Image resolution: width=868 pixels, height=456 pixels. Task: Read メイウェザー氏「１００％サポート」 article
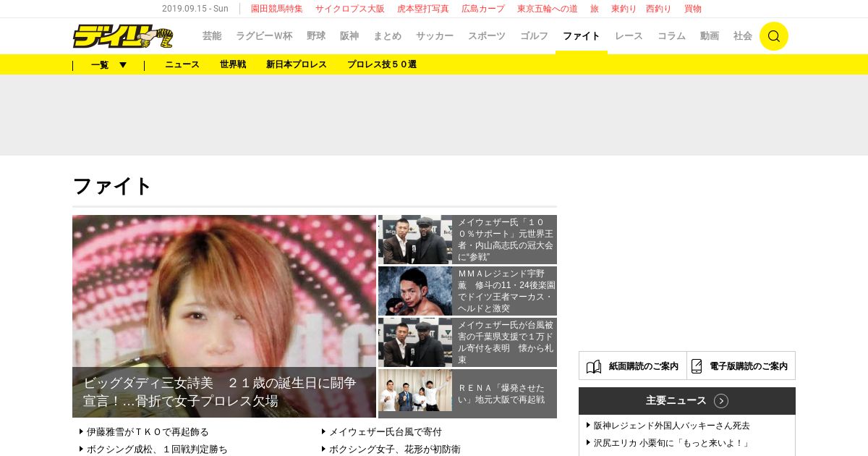click(x=506, y=240)
